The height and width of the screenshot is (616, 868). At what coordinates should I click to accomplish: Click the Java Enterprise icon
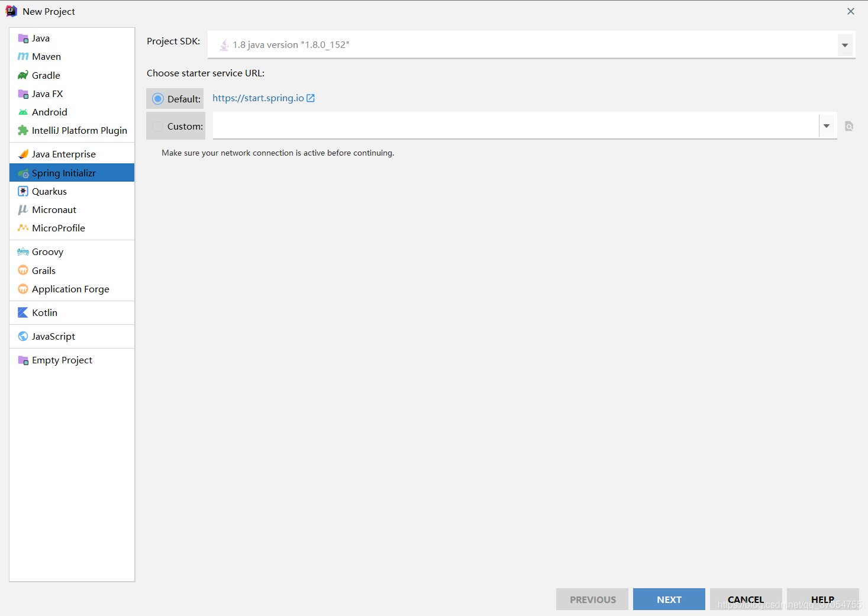click(23, 154)
